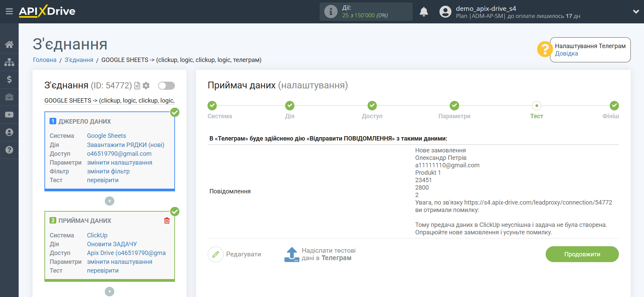This screenshot has height=297, width=644.
Task: Open the Apix Drive access link
Action: pyautogui.click(x=126, y=253)
